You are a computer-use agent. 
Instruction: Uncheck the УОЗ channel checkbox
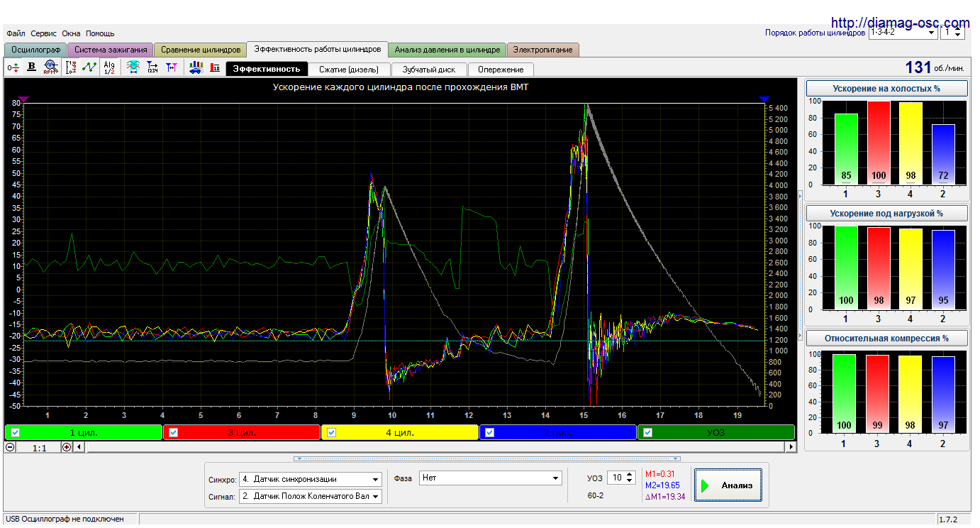[647, 432]
